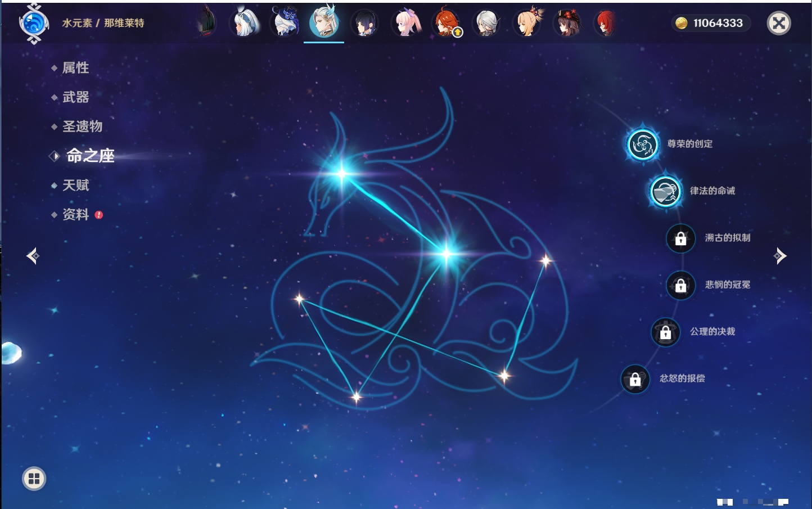
Task: Open the 圣遗物 artifacts page
Action: 82,127
